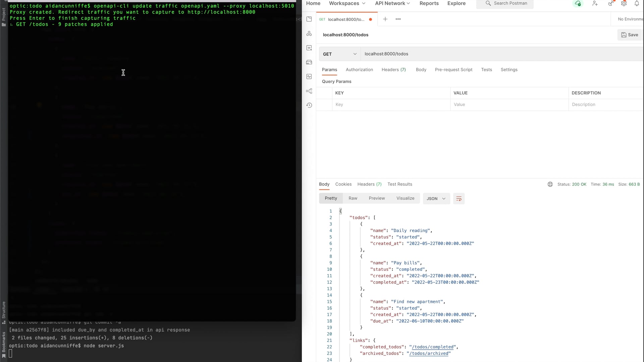Open the Mock Servers panel
The height and width of the screenshot is (362, 644).
tap(309, 62)
